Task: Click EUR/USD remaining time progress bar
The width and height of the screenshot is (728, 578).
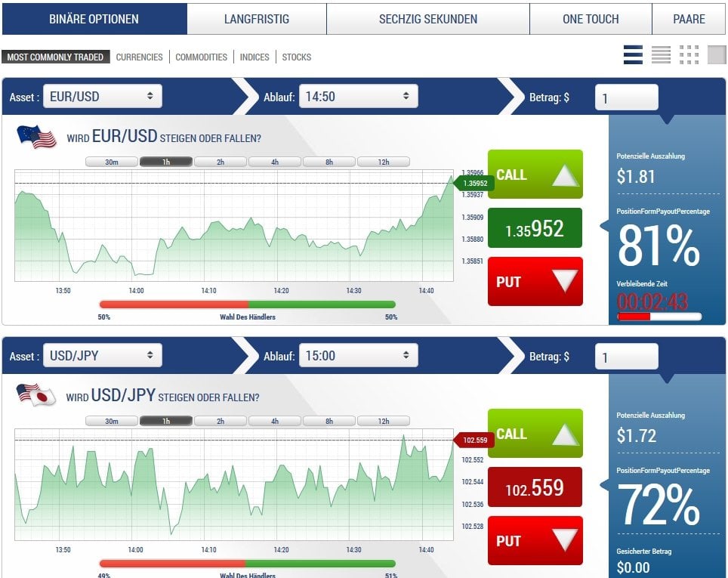Action: pyautogui.click(x=659, y=317)
